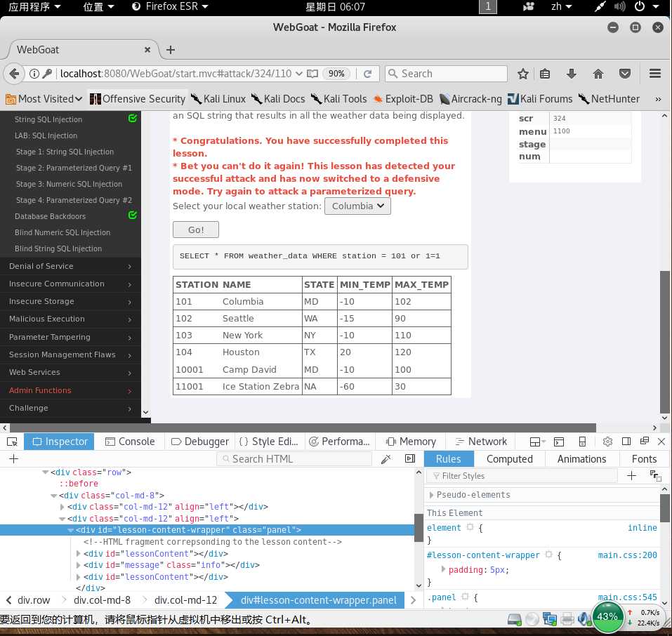Viewport: 672px width, 636px height.
Task: Expand the div id="message" node
Action: (x=79, y=565)
